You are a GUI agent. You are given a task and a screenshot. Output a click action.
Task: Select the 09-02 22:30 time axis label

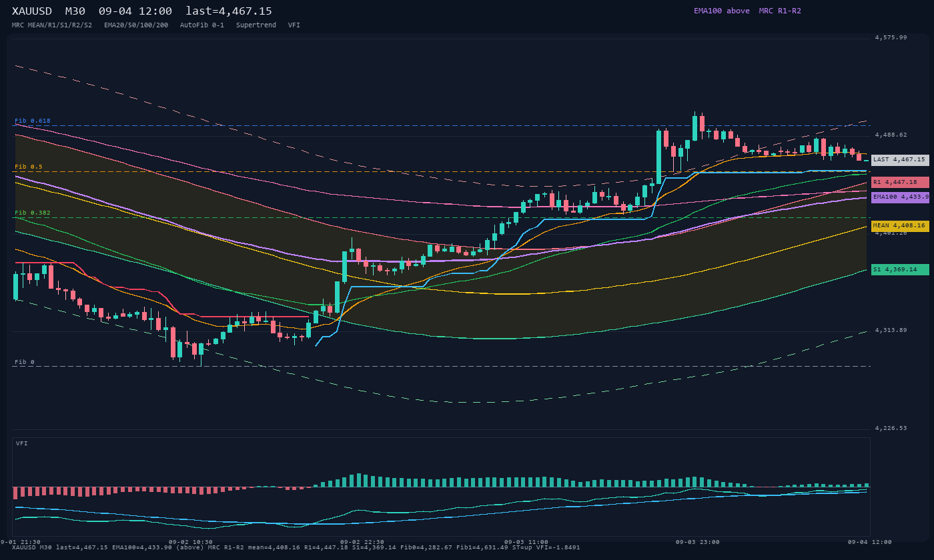362,542
